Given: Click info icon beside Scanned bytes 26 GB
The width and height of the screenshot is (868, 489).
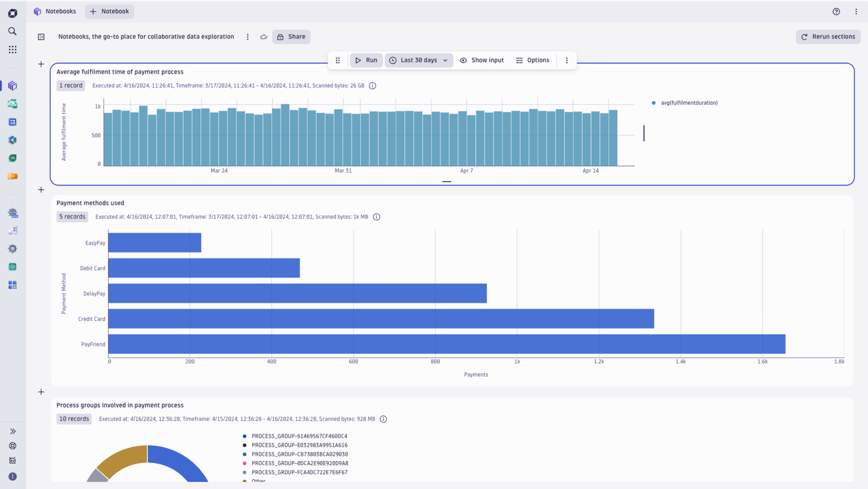Looking at the screenshot, I should (x=373, y=86).
